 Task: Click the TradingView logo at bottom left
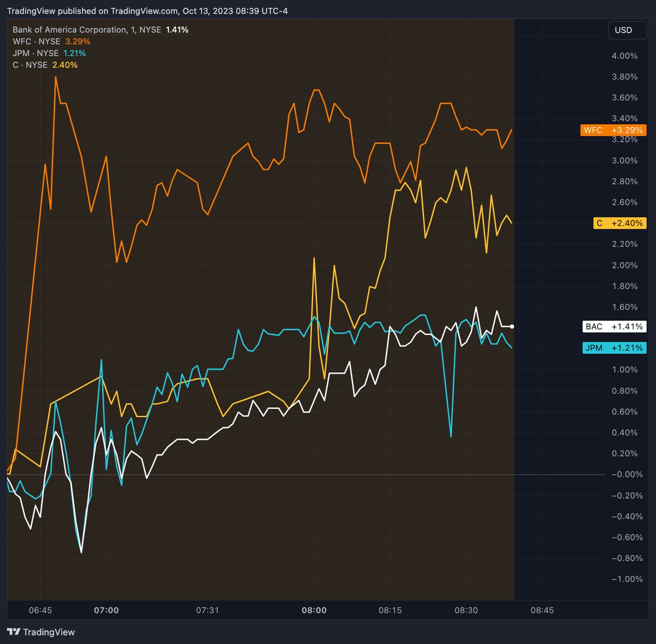(41, 632)
